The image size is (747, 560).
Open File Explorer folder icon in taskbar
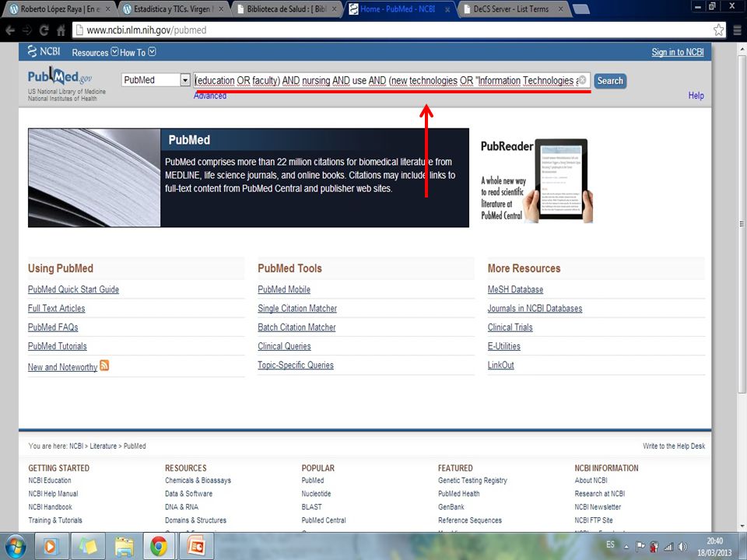tap(124, 546)
